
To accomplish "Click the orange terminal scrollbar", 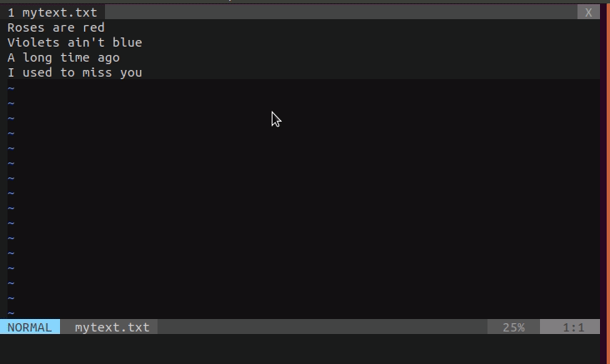I will click(604, 167).
